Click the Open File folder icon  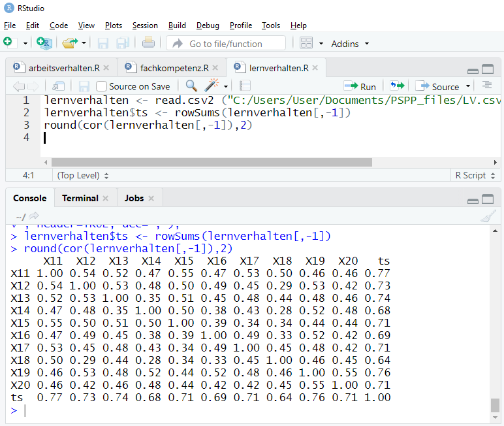(x=69, y=43)
